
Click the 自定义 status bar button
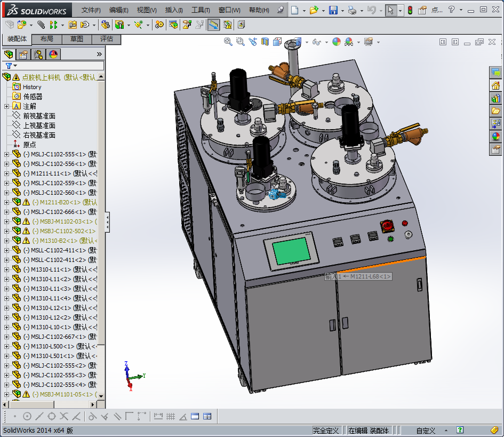click(x=426, y=431)
